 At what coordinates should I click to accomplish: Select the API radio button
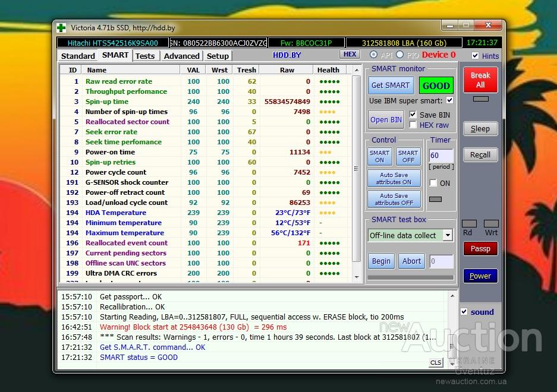tap(373, 55)
